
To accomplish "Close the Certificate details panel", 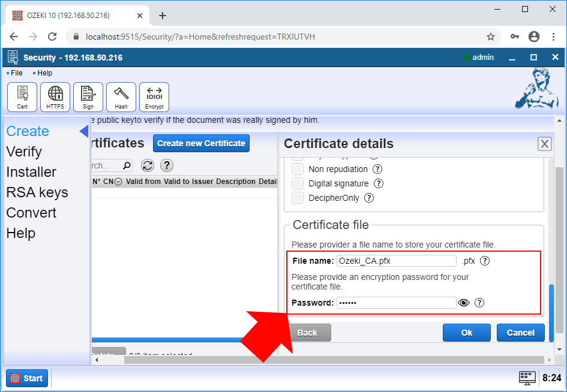I will pyautogui.click(x=544, y=144).
